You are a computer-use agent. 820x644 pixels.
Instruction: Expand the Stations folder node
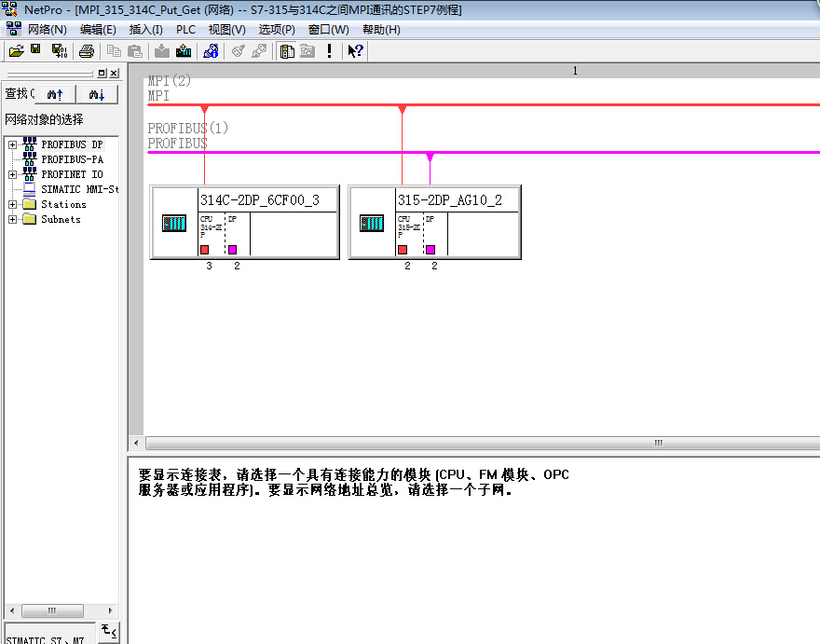[x=12, y=204]
